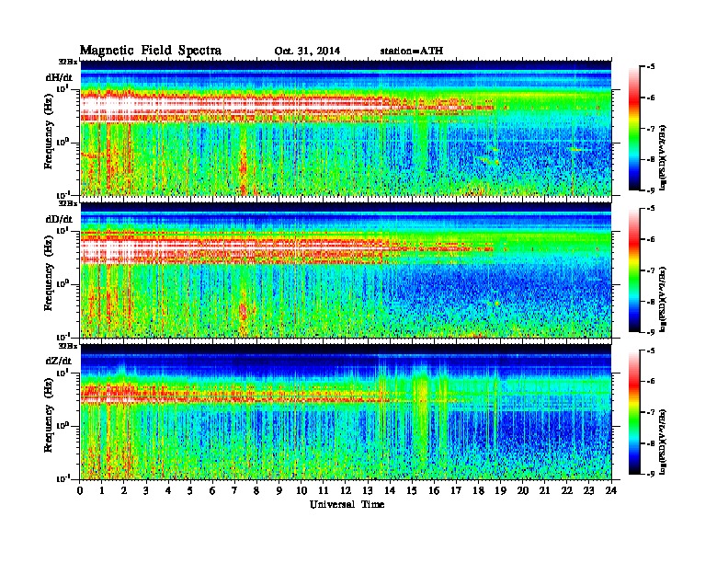Click the "8" hour tick label
Screen dimensions: 728x563
pos(256,490)
